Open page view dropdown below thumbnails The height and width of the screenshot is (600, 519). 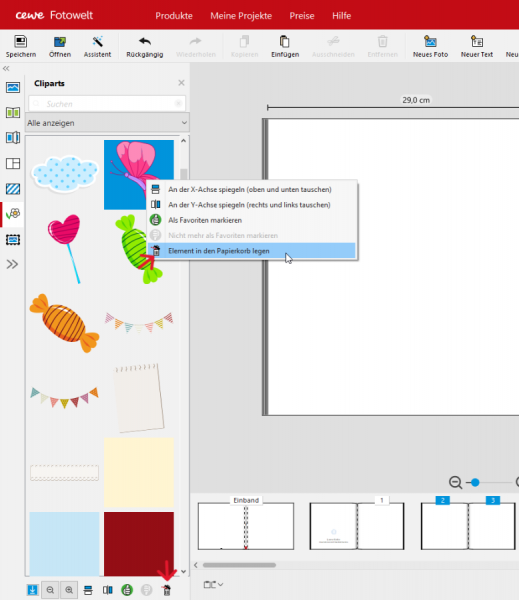click(x=213, y=584)
